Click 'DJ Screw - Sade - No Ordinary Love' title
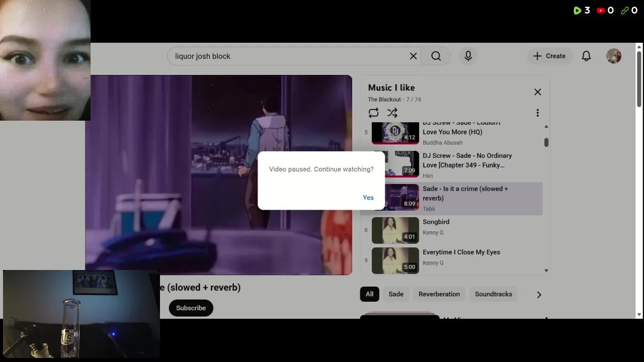Viewport: 644px width, 362px height. coord(467,160)
